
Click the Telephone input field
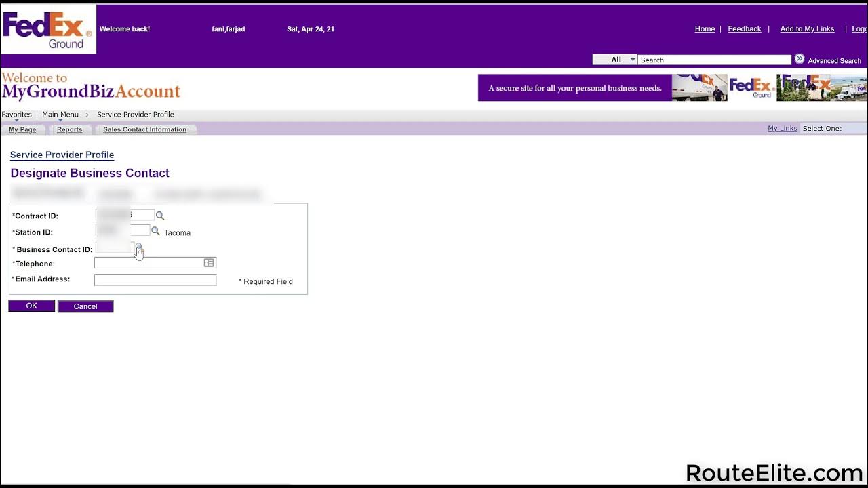(155, 262)
